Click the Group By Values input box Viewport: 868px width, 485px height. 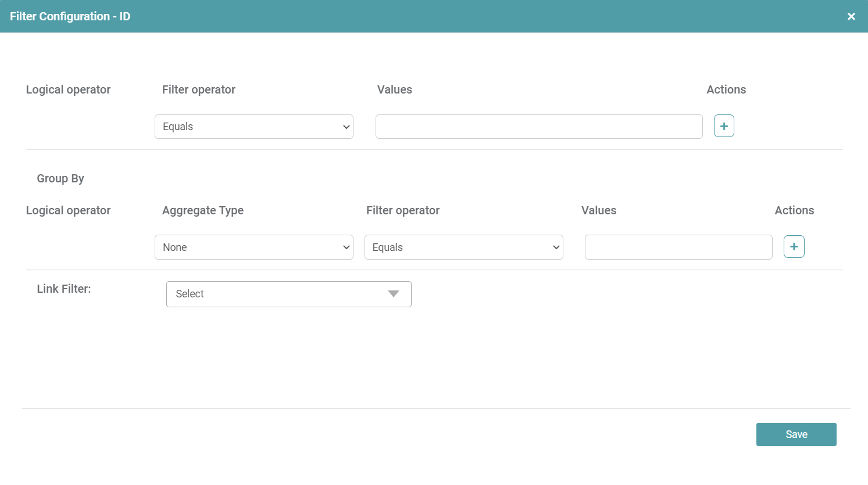(678, 247)
